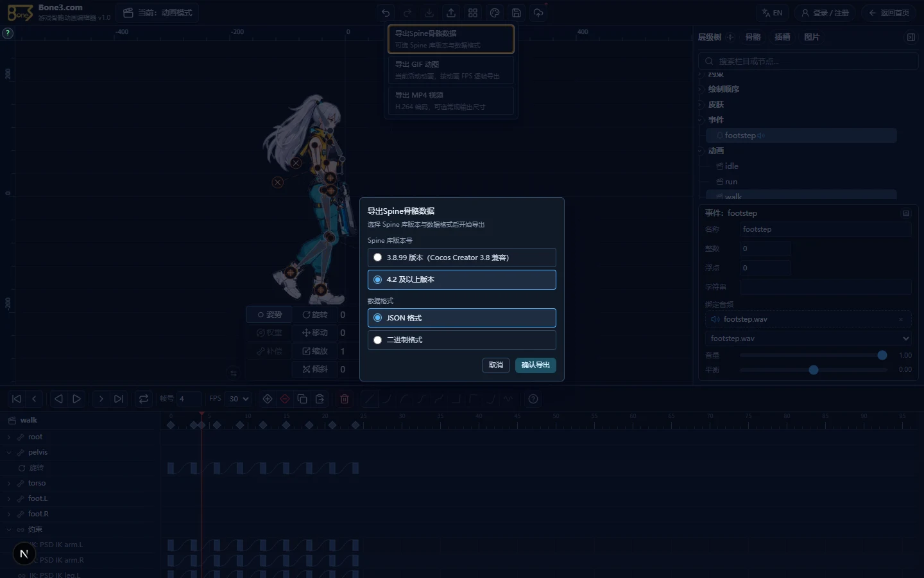Screen dimensions: 924x578
Task: Add keyframe with diamond-plus icon
Action: point(268,399)
